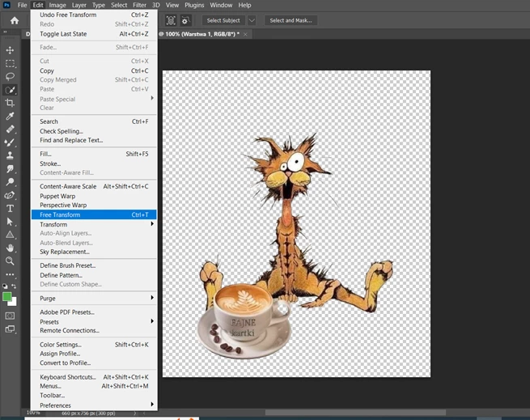Choose Sky Replacement

tap(94, 252)
